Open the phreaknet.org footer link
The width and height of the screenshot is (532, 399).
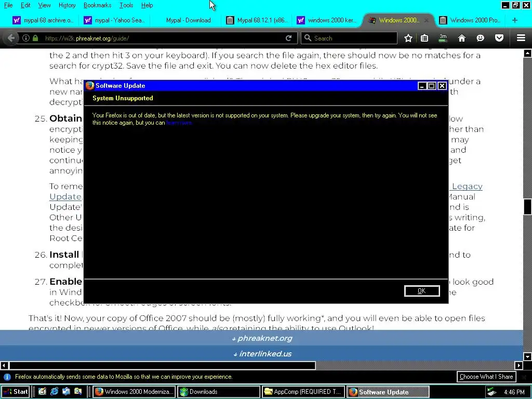(262, 338)
